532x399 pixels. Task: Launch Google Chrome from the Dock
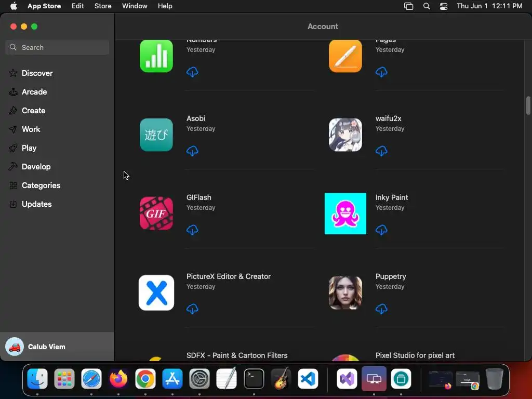click(x=145, y=379)
